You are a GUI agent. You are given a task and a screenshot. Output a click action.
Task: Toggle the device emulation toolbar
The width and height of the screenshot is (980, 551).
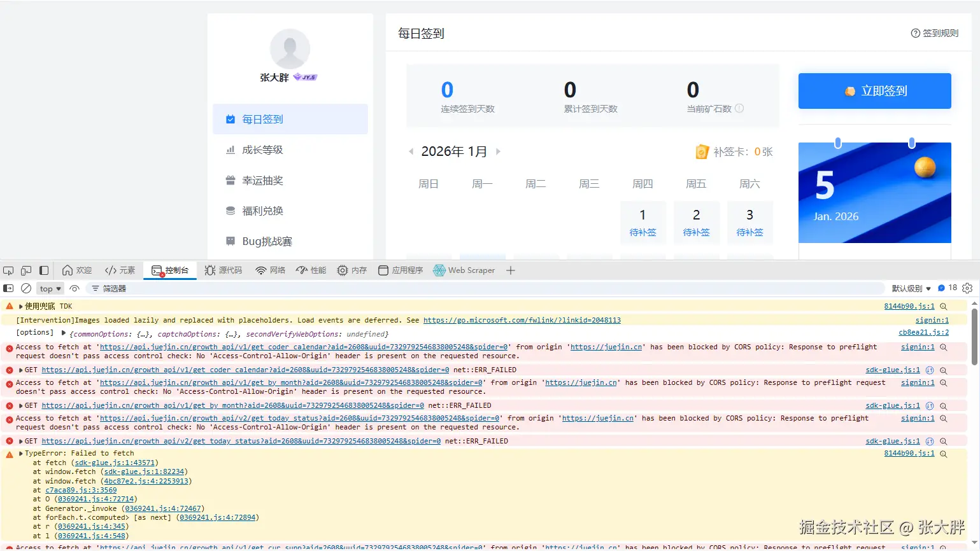pos(25,270)
